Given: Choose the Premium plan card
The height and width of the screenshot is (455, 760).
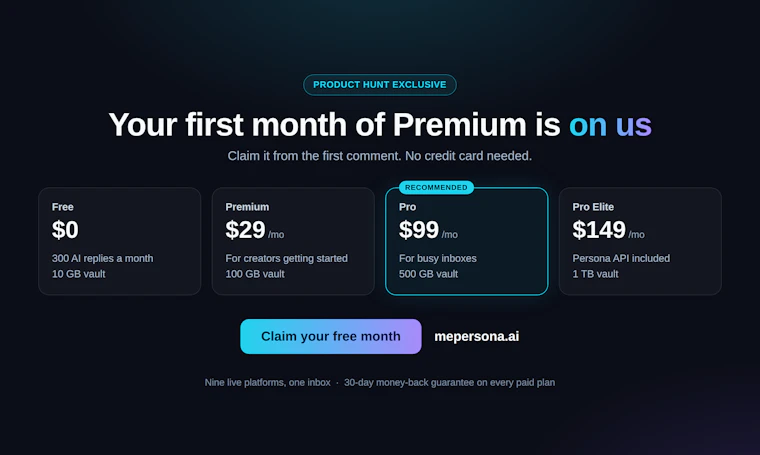Looking at the screenshot, I should pyautogui.click(x=293, y=241).
